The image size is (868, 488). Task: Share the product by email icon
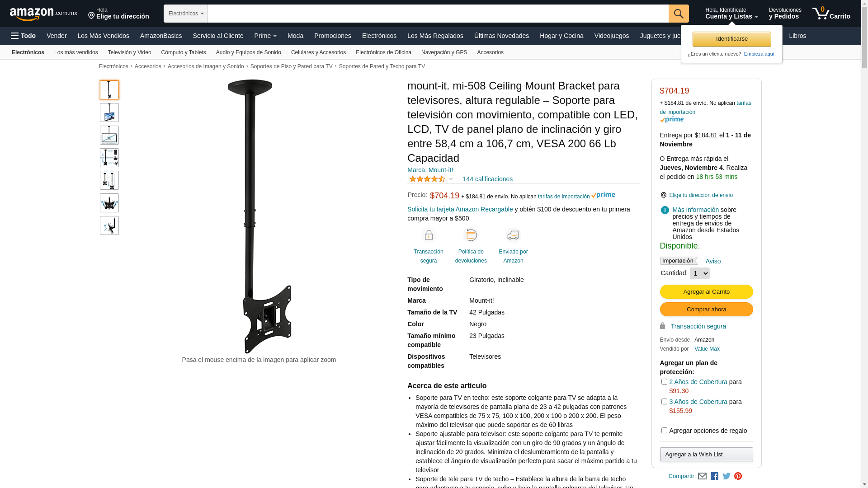(x=702, y=476)
